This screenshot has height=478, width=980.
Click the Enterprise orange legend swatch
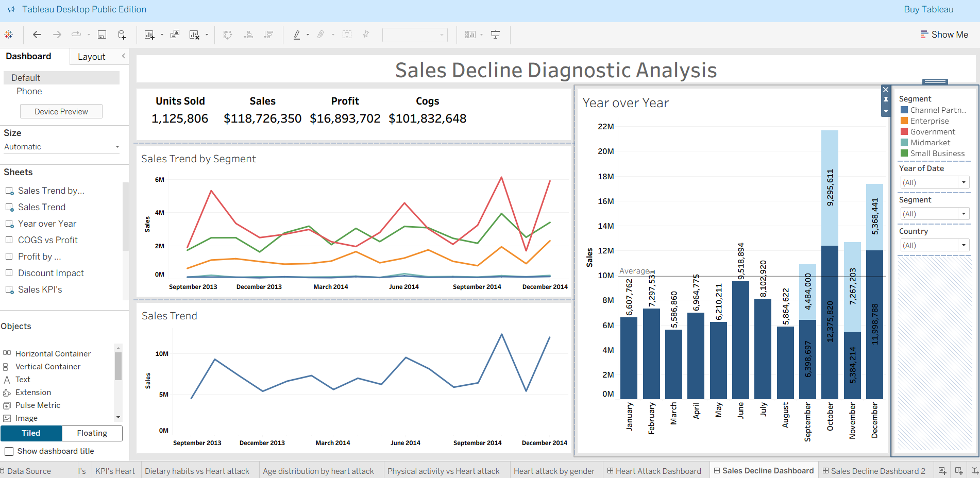coord(904,121)
